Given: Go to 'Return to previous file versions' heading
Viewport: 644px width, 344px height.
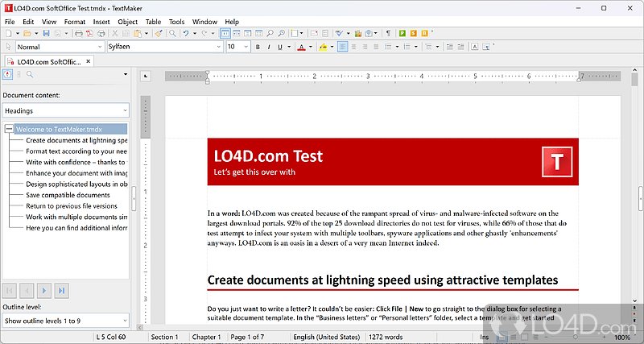Looking at the screenshot, I should coord(72,206).
